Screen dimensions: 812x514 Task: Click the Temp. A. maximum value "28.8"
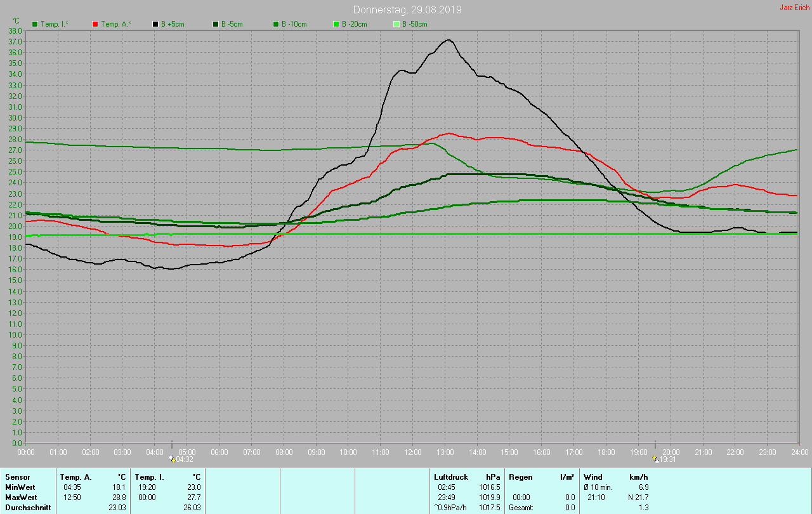pyautogui.click(x=119, y=498)
